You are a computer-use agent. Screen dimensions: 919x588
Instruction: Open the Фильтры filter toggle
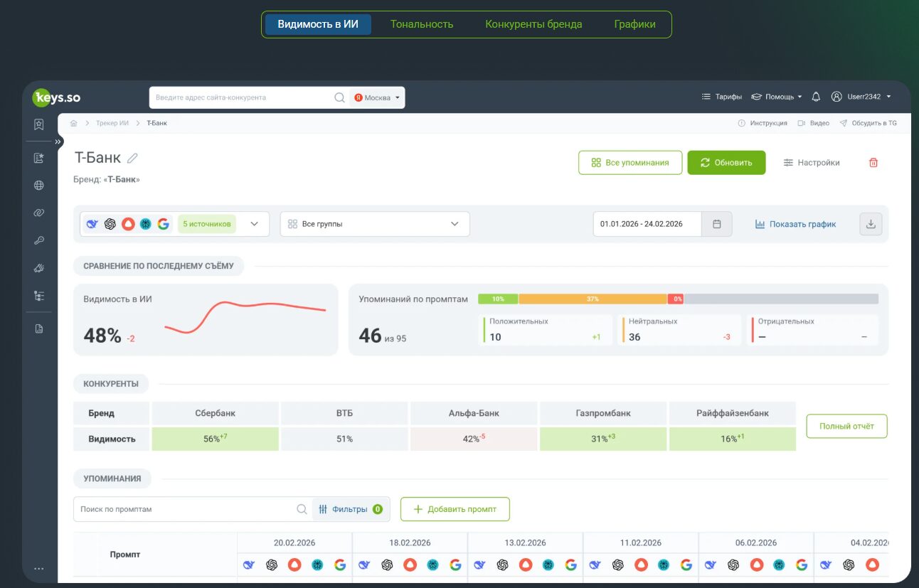pos(351,509)
